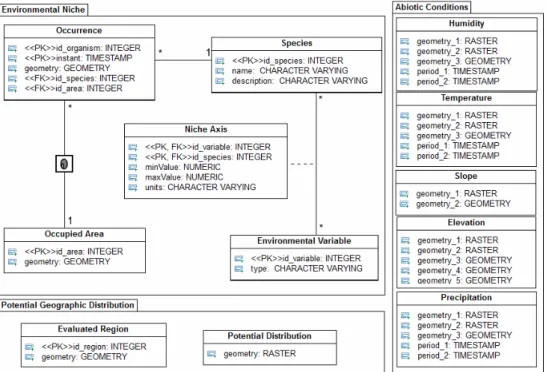Screen dimensions: 546x372
Task: Click Precipitation geometry_1: RASTER attribute text
Action: 458,316
